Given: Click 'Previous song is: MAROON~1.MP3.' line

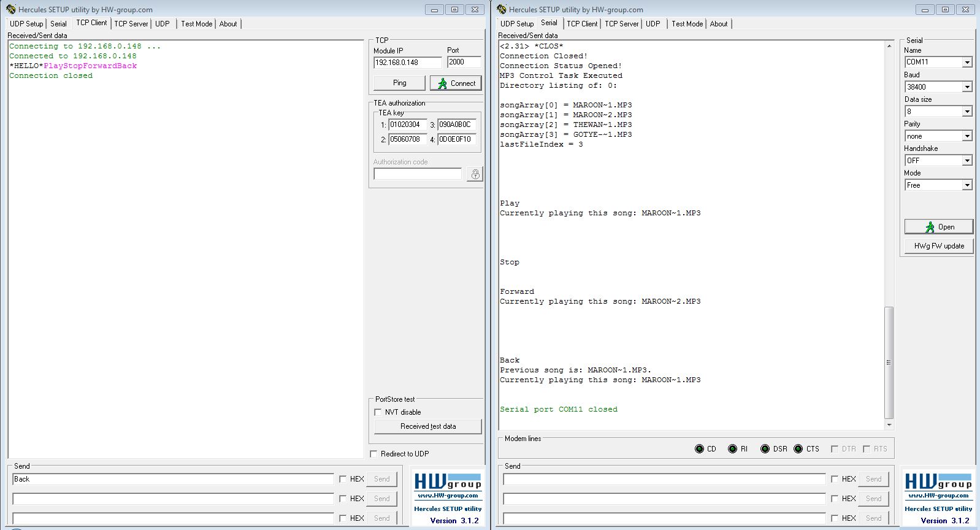Looking at the screenshot, I should (575, 370).
